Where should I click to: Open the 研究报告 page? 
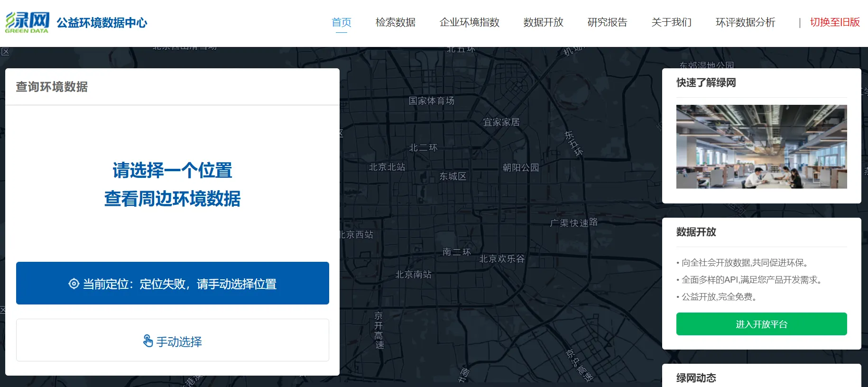(607, 22)
